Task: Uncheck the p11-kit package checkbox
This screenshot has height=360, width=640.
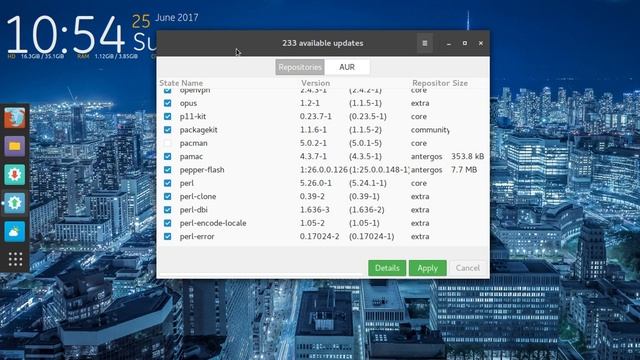Action: coord(167,116)
